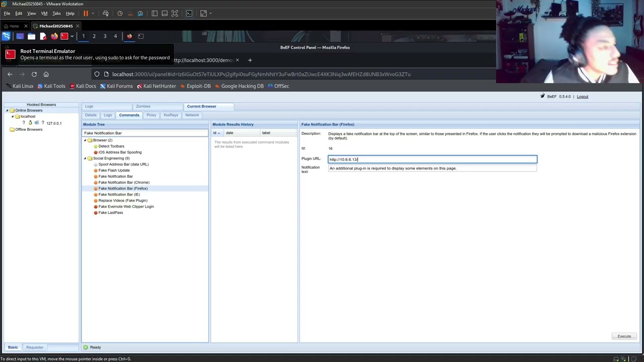Take a VM snapshot icon
The height and width of the screenshot is (362, 644).
pos(120,14)
